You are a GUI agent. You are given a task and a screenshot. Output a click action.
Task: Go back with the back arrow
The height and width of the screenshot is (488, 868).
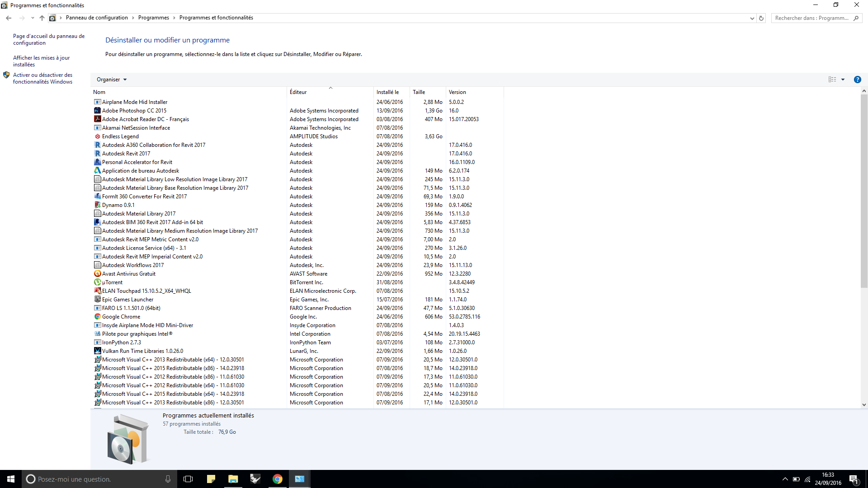[9, 18]
